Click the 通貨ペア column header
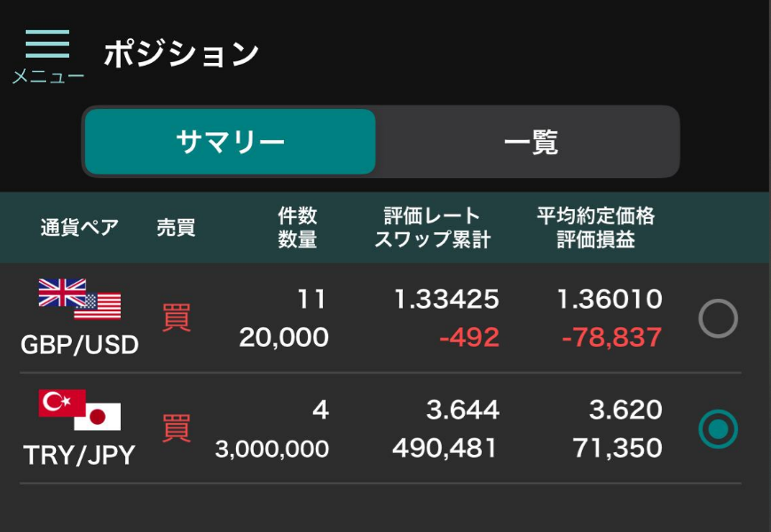This screenshot has height=532, width=771. [80, 228]
